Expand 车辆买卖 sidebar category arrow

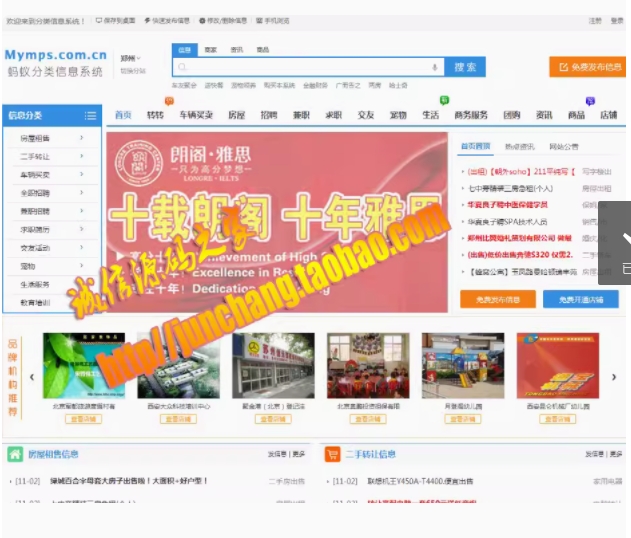(81, 174)
